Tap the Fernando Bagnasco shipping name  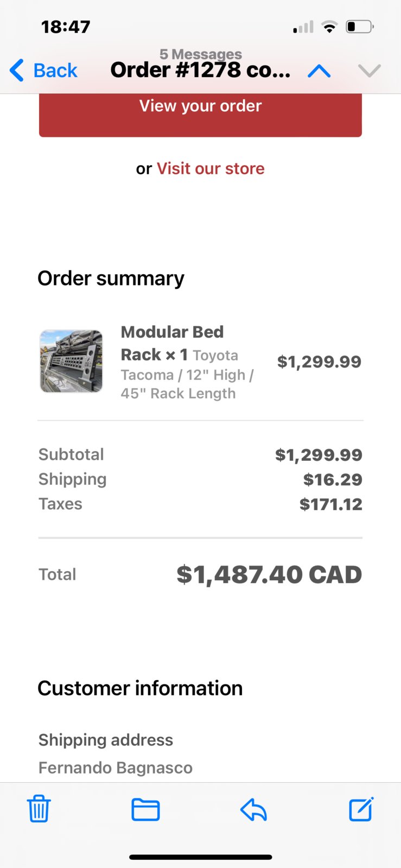coord(116,768)
